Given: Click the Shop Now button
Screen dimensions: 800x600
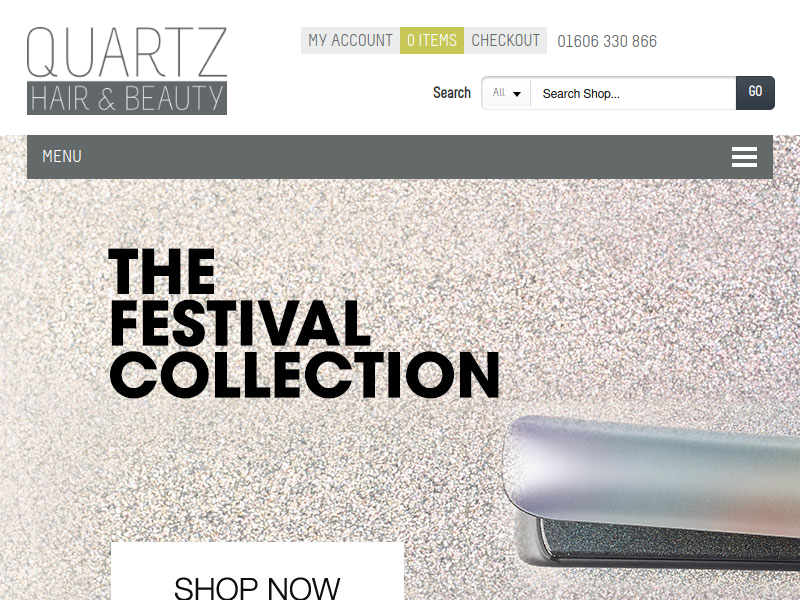Looking at the screenshot, I should (257, 571).
